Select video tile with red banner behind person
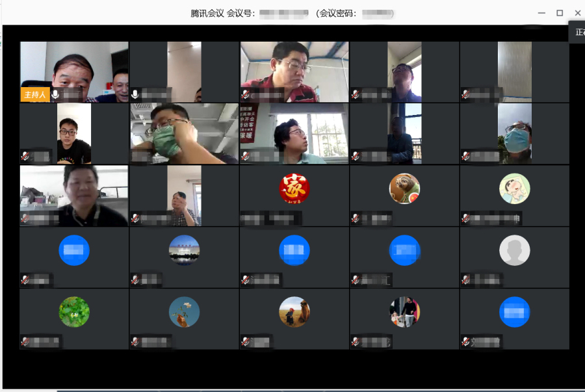Viewport: 585px width, 392px height. (x=294, y=133)
